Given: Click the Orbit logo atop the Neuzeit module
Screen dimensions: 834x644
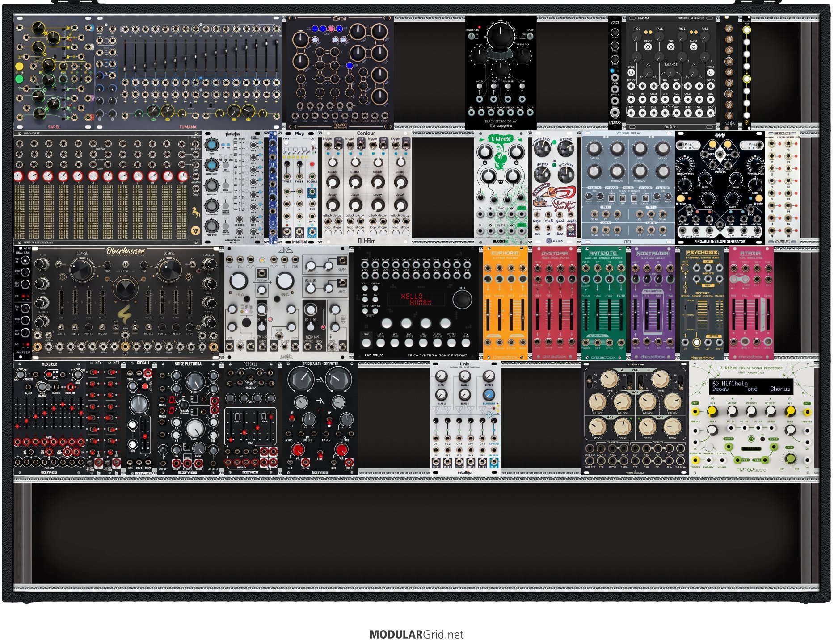Looking at the screenshot, I should (x=340, y=19).
